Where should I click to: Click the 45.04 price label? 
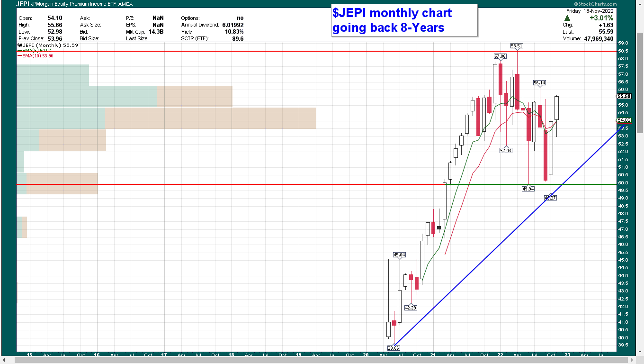[x=400, y=255]
